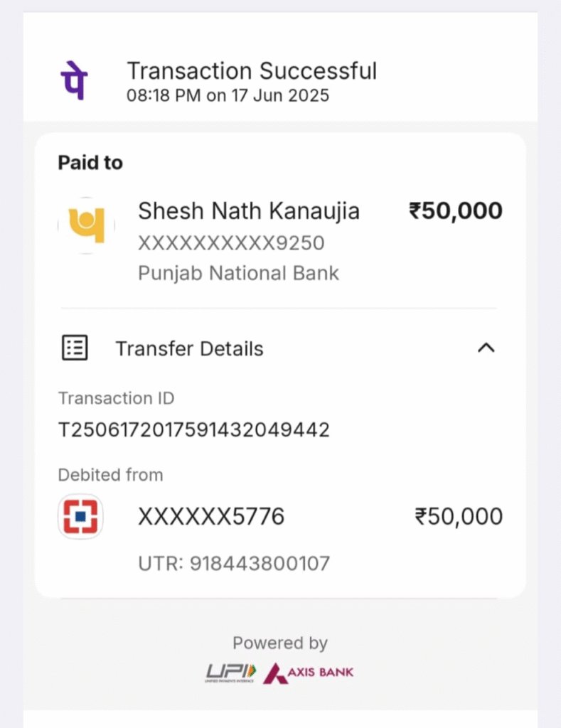The height and width of the screenshot is (728, 561).
Task: Click the bold ₹50,000 paid amount
Action: pyautogui.click(x=455, y=211)
